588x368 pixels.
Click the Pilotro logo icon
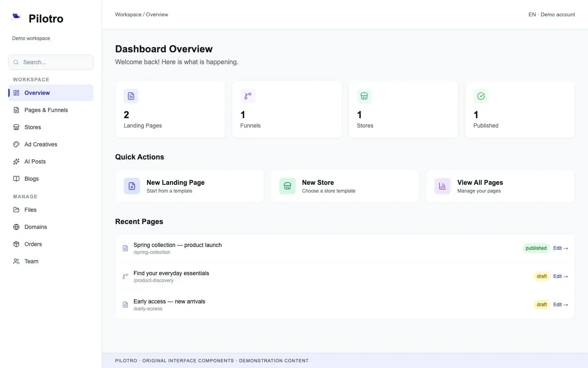(16, 17)
